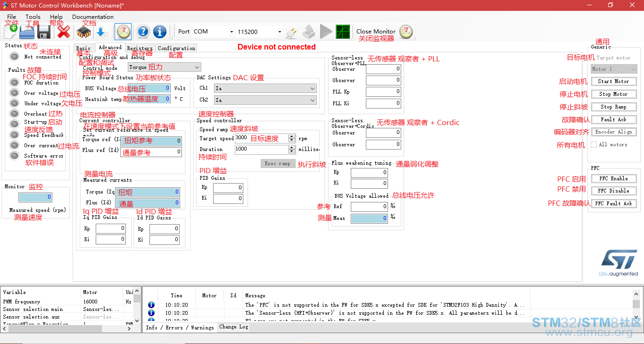The width and height of the screenshot is (644, 344).
Task: Click the info icon on the 'PFC' log row
Action: pos(151,305)
